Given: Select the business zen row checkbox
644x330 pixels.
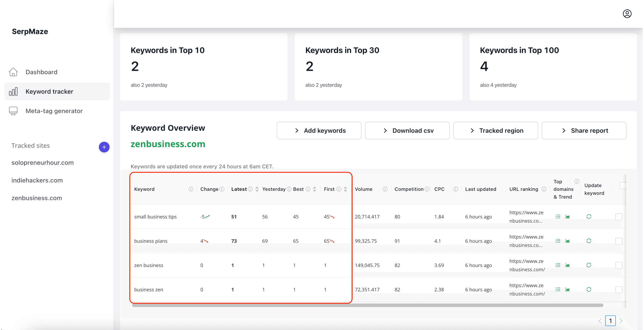Looking at the screenshot, I should point(619,290).
